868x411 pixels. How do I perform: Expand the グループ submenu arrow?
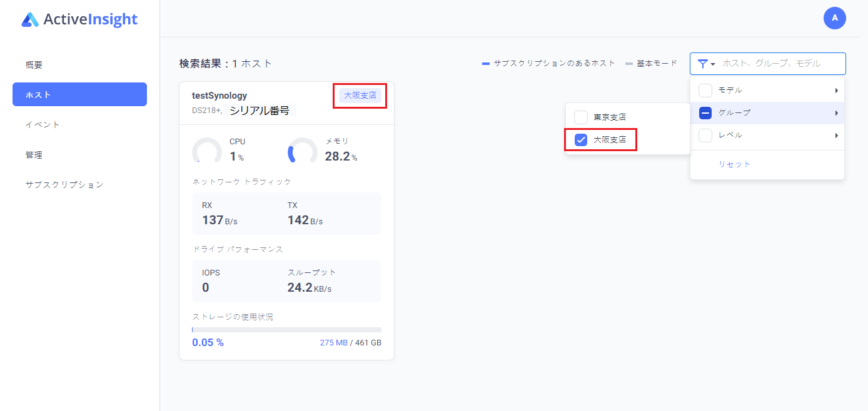click(x=836, y=113)
